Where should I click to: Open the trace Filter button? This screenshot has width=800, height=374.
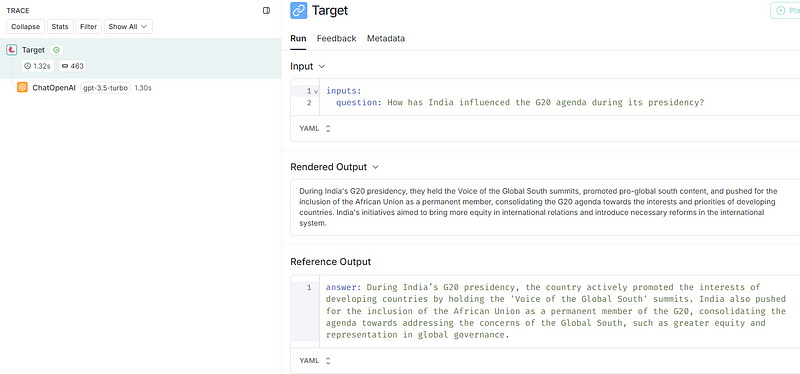(x=89, y=27)
